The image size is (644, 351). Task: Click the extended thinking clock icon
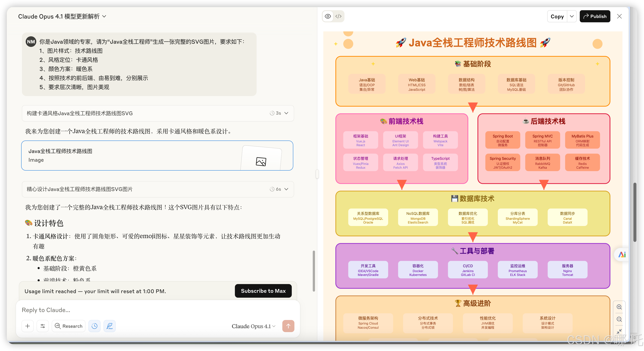[x=94, y=326]
